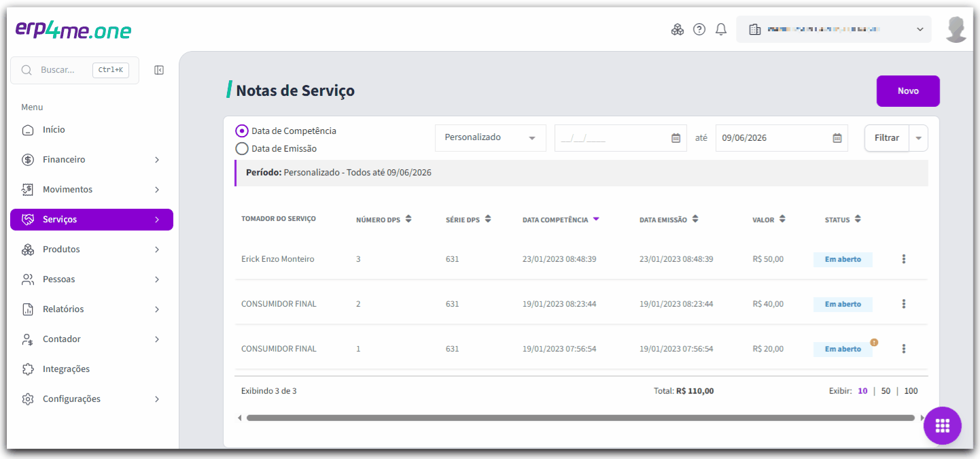Select Data de Emissão radio option
Image resolution: width=980 pixels, height=459 pixels.
pyautogui.click(x=241, y=148)
